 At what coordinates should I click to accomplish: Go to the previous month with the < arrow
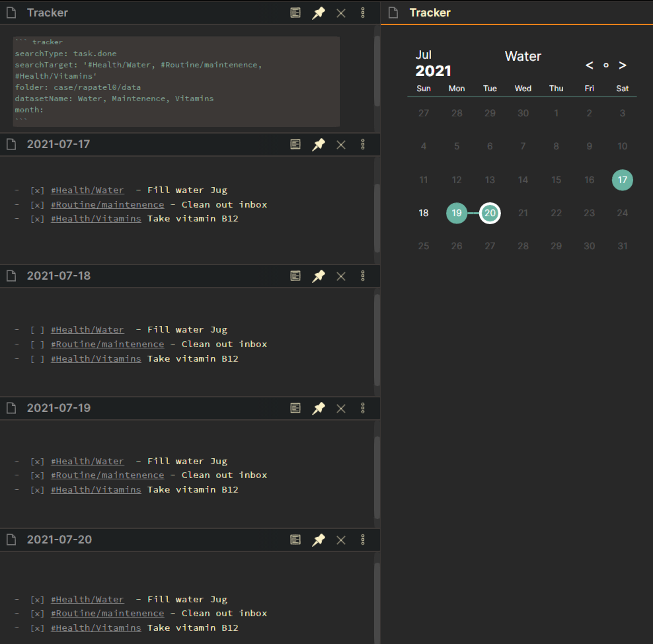point(589,65)
